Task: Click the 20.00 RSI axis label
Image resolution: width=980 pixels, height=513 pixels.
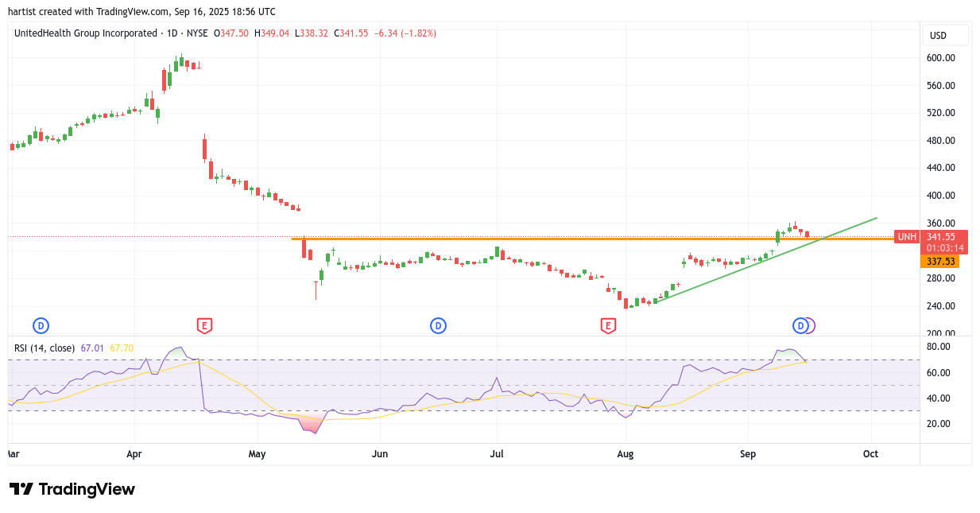Action: pyautogui.click(x=939, y=424)
